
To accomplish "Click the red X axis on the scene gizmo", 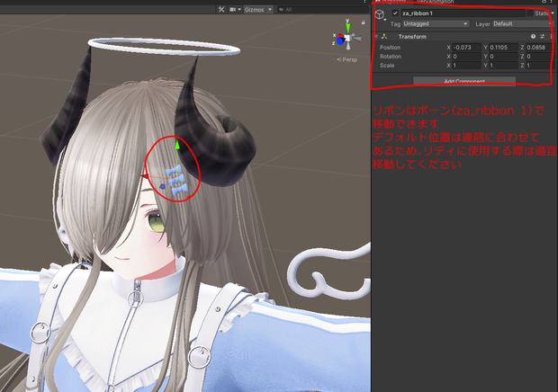I will [x=340, y=36].
